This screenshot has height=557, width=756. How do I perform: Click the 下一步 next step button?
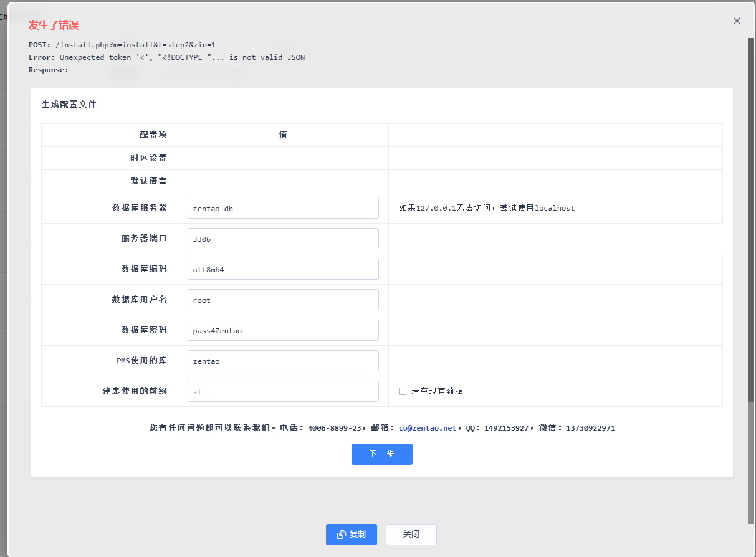point(382,454)
